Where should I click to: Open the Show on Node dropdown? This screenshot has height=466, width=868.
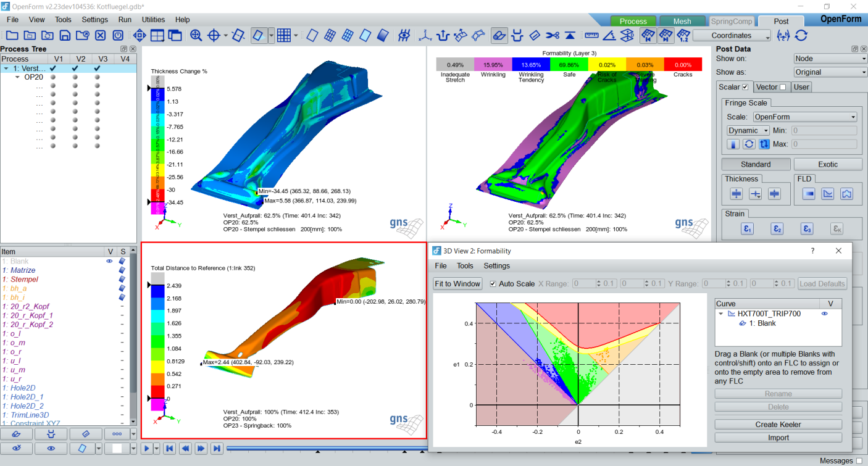click(830, 59)
